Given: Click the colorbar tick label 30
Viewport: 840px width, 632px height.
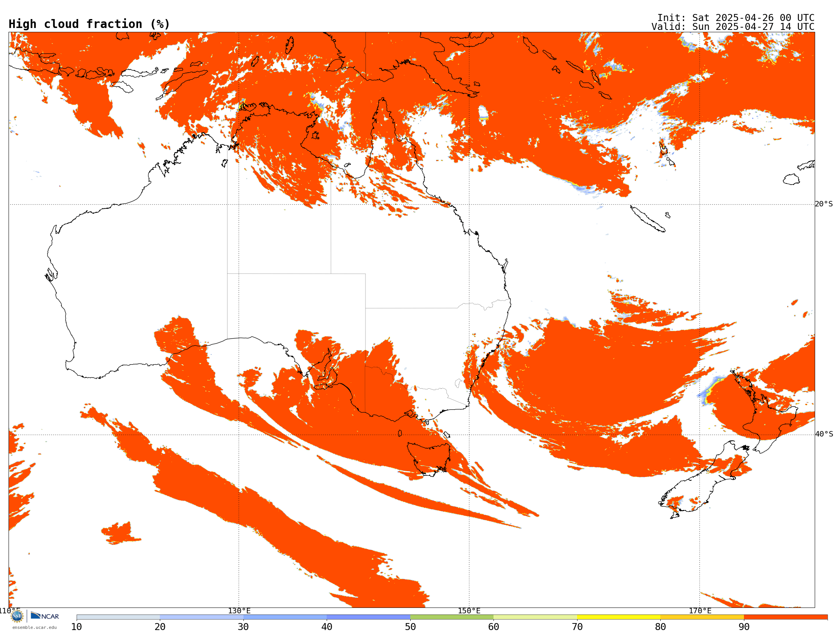Looking at the screenshot, I should [x=243, y=627].
